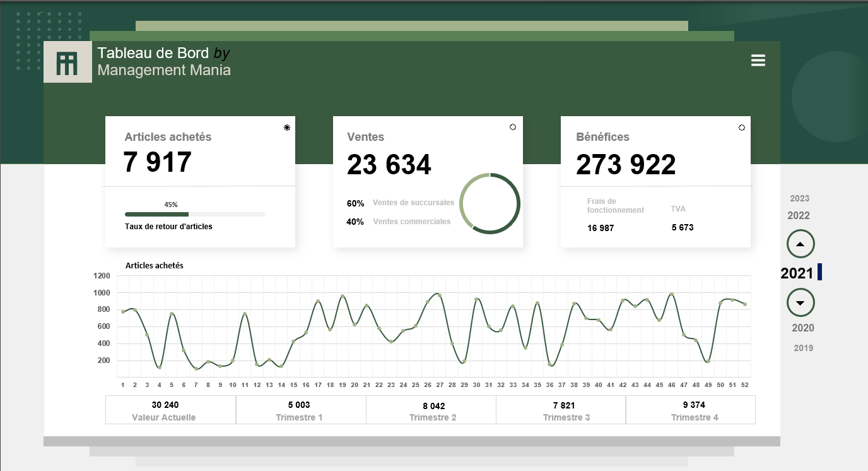Select the Ventes card radio button

(x=513, y=127)
